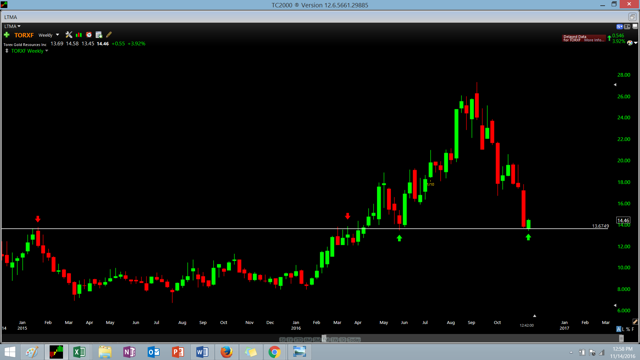Click the green plus add-plot icon
Viewport: 640px width, 360px height.
7,35
